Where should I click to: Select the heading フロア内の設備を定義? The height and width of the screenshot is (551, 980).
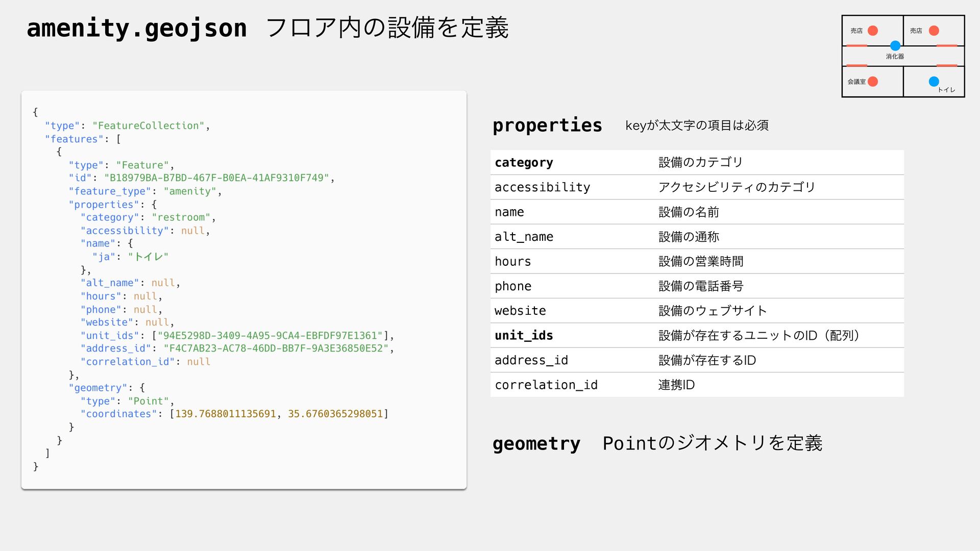(x=387, y=28)
